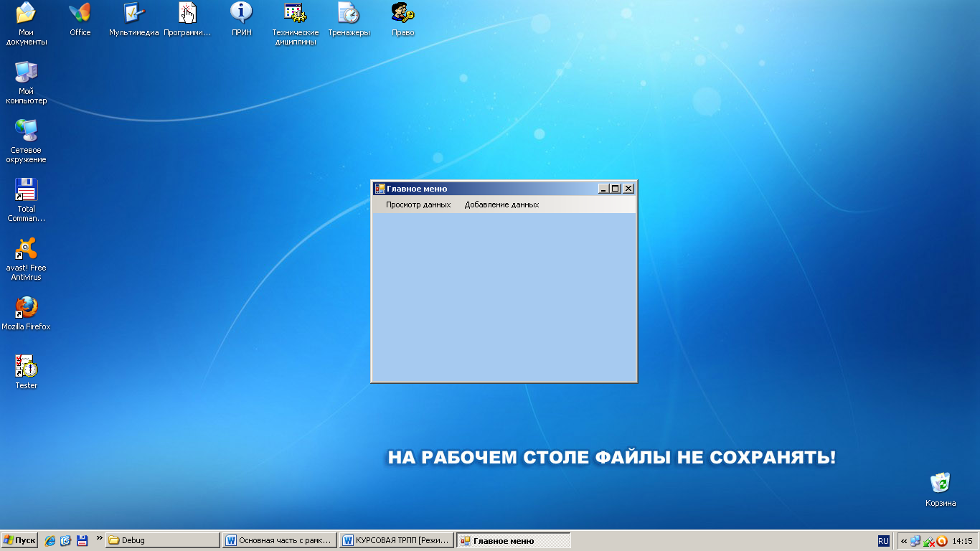980x551 pixels.
Task: Click the Главное меню window title icon
Action: point(380,189)
